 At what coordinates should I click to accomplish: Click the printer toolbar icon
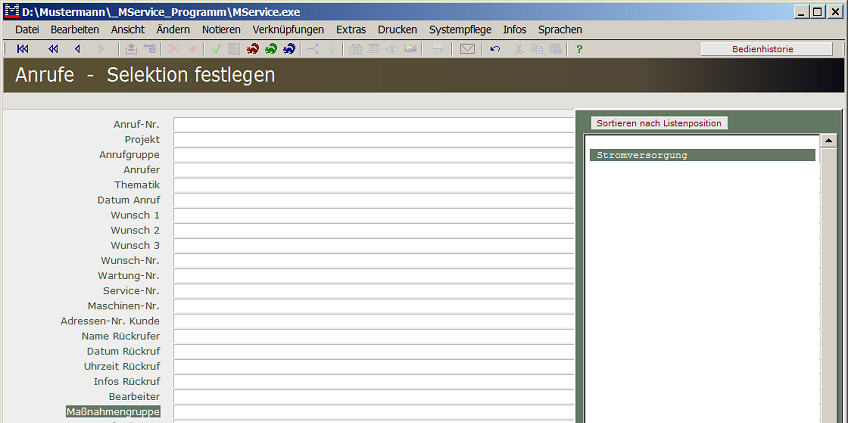click(x=437, y=49)
